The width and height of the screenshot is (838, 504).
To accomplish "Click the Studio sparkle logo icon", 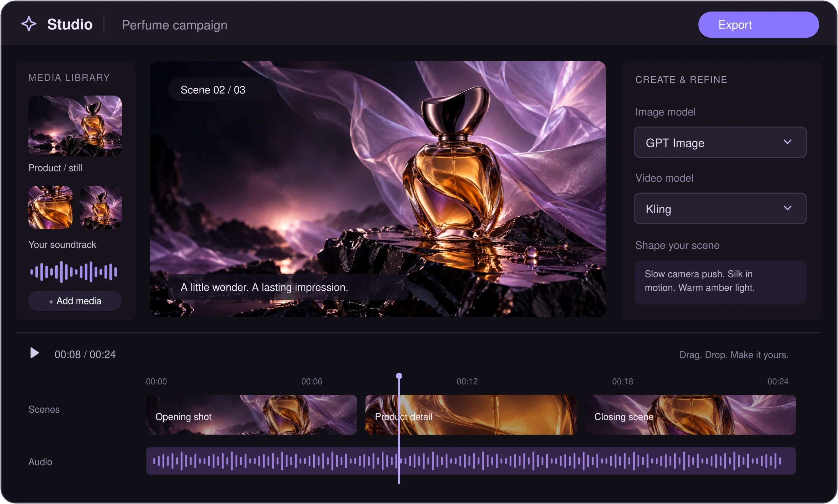I will (x=29, y=24).
